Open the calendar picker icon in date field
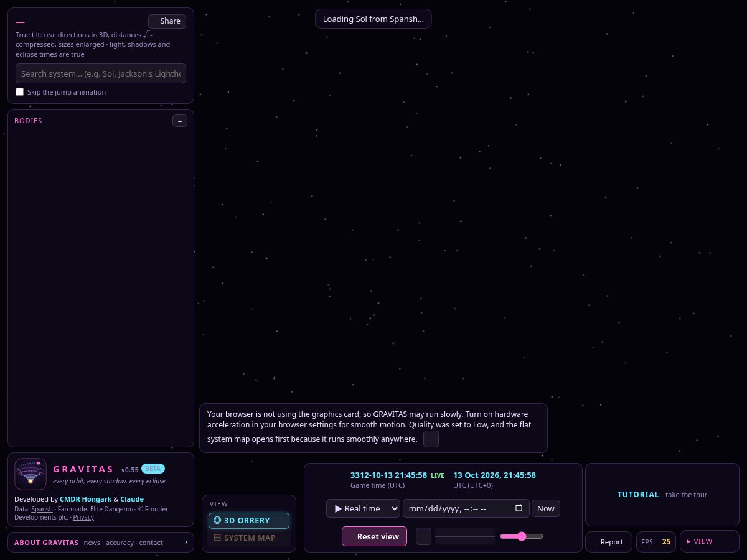The width and height of the screenshot is (747, 560). (519, 508)
